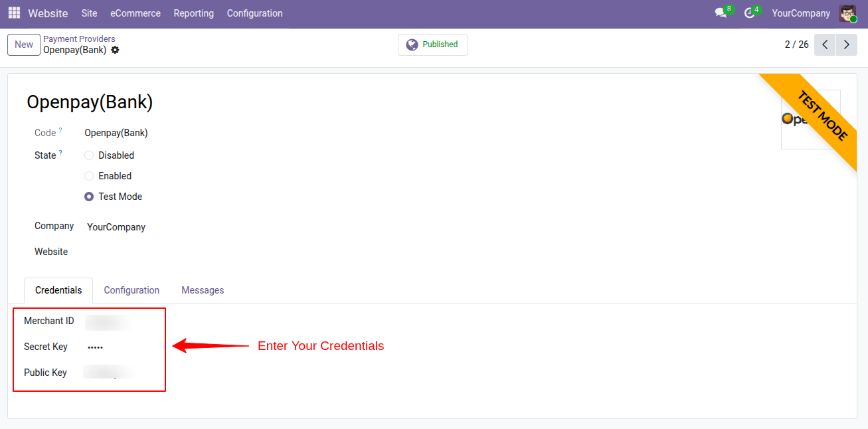The height and width of the screenshot is (429, 868).
Task: Select the Test Mode radio button
Action: [x=89, y=197]
